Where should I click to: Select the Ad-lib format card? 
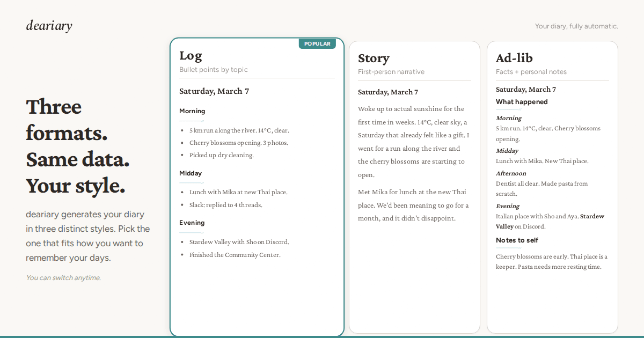click(x=552, y=300)
